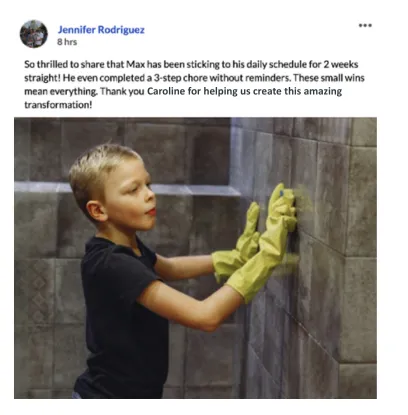
Task: Open Jennifer Rodriguez's profile via name link
Action: pyautogui.click(x=101, y=30)
